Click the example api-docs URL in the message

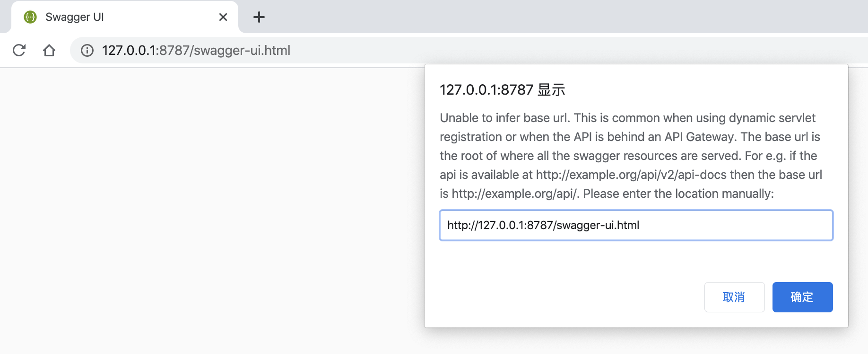click(x=631, y=175)
